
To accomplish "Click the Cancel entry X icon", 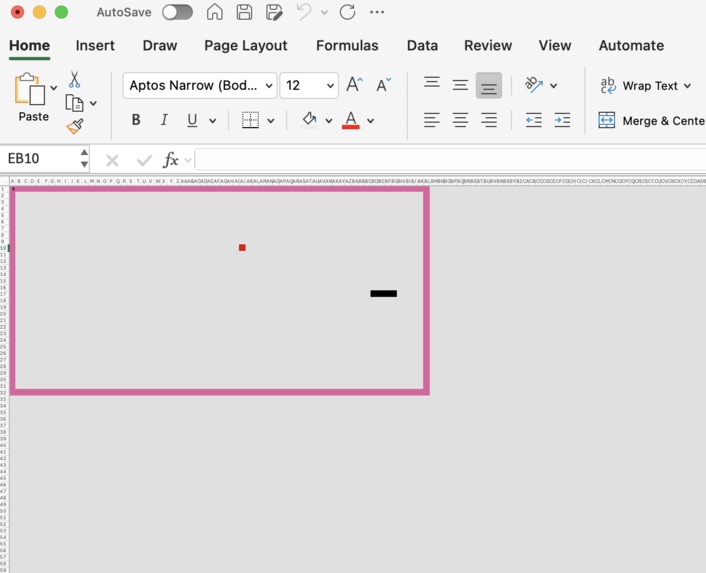I will point(112,160).
